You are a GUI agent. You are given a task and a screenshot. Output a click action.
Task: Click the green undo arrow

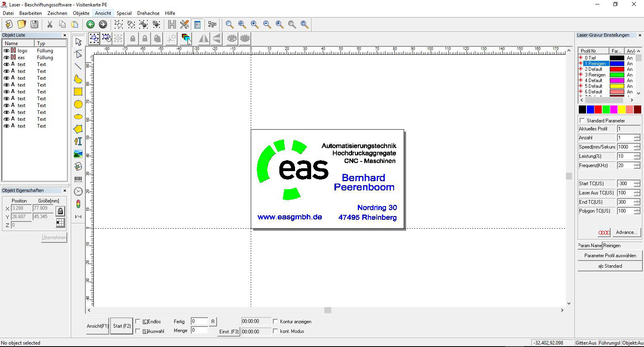click(x=91, y=25)
